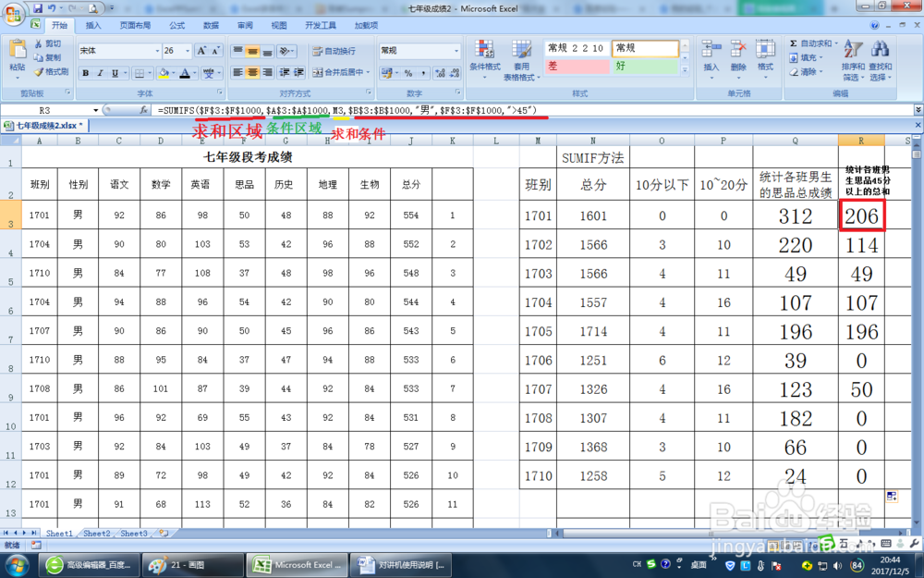This screenshot has height=578, width=924.
Task: Toggle right text alignment
Action: 267,72
